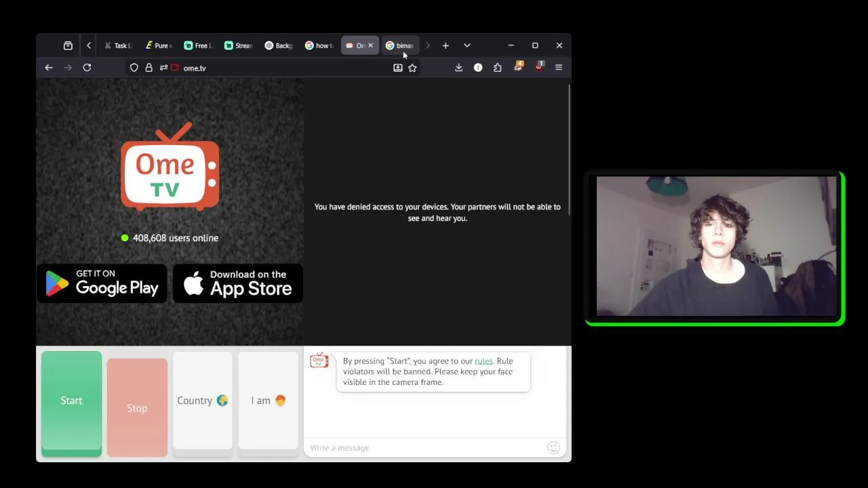Click the page vertical scrollbar
This screenshot has height=488, width=868.
(569, 149)
